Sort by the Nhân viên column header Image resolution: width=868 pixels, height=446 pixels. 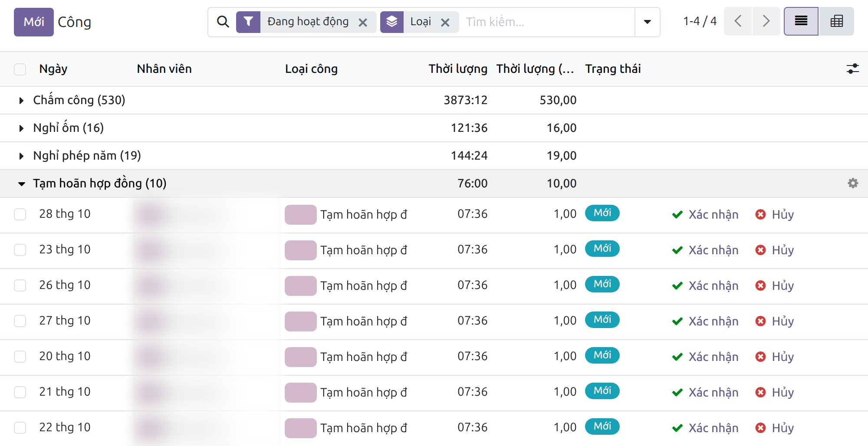point(164,69)
